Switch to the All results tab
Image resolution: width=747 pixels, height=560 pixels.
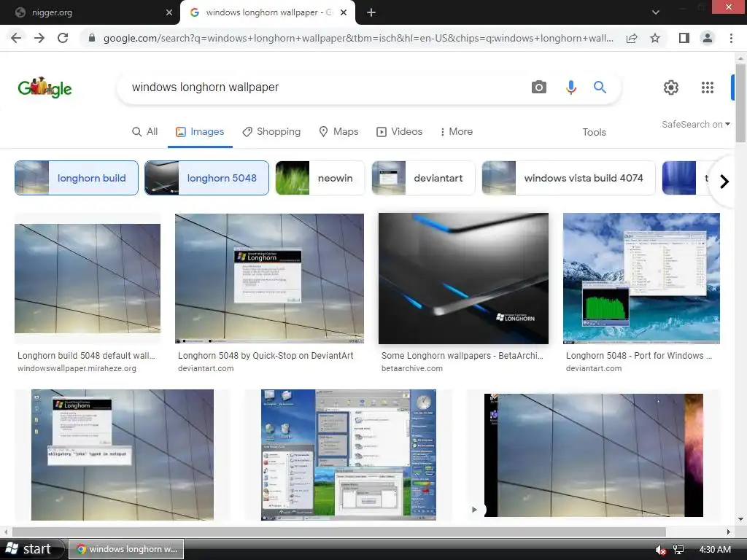pos(145,132)
